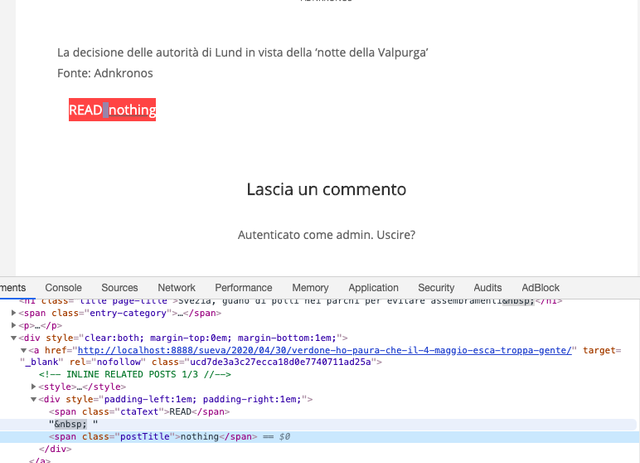This screenshot has height=463, width=640.
Task: Open the localhost verdone-ho-paura href link
Action: 324,350
